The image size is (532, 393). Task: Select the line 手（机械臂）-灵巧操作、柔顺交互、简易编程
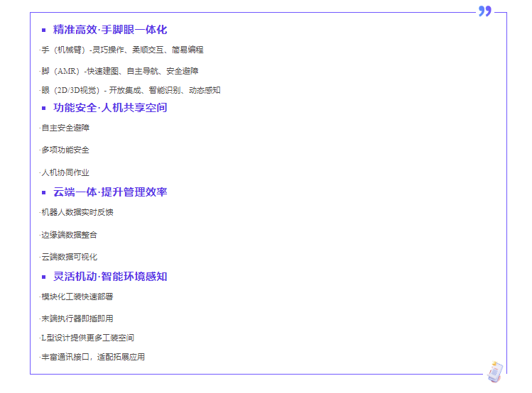click(122, 50)
